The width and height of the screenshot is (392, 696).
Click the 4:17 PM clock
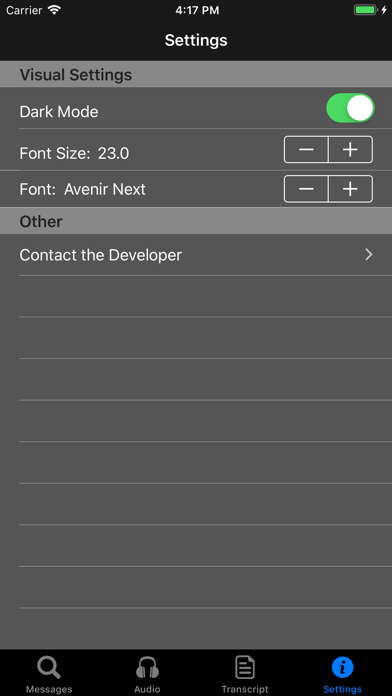[197, 10]
